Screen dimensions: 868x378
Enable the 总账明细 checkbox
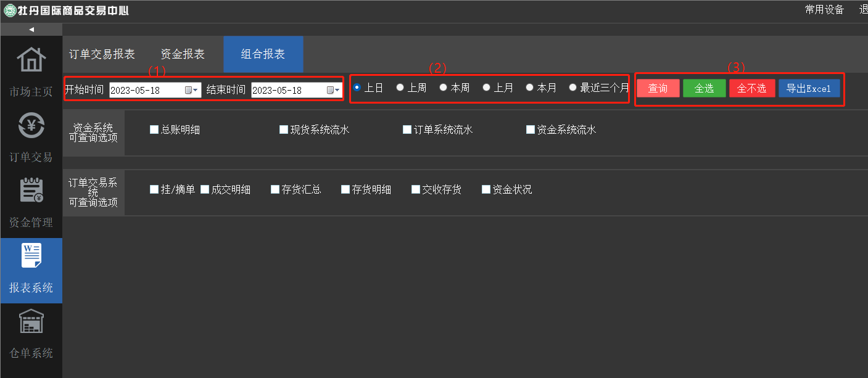[x=152, y=129]
